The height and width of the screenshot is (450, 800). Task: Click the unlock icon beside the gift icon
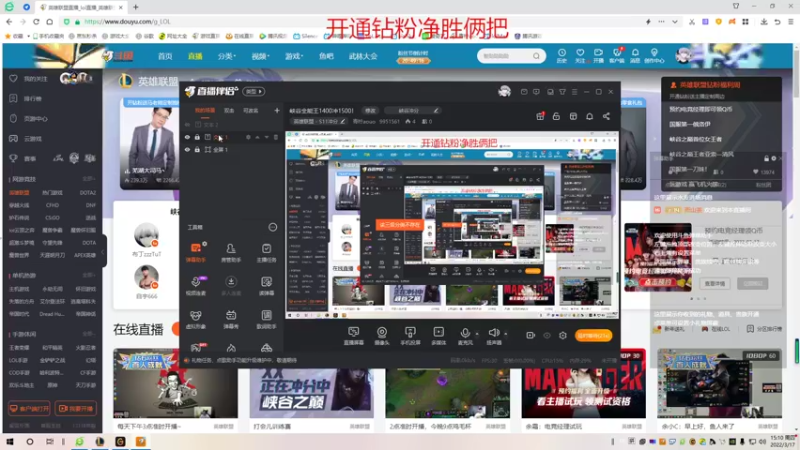coord(556,116)
